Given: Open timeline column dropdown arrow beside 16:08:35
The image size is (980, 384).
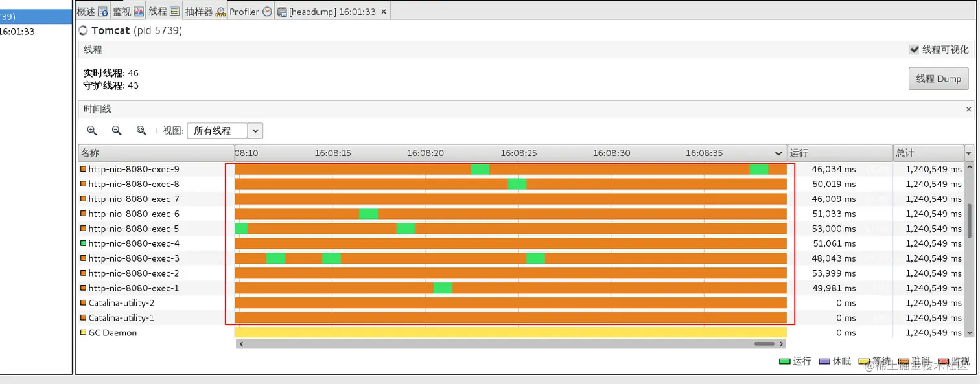Looking at the screenshot, I should pyautogui.click(x=778, y=153).
